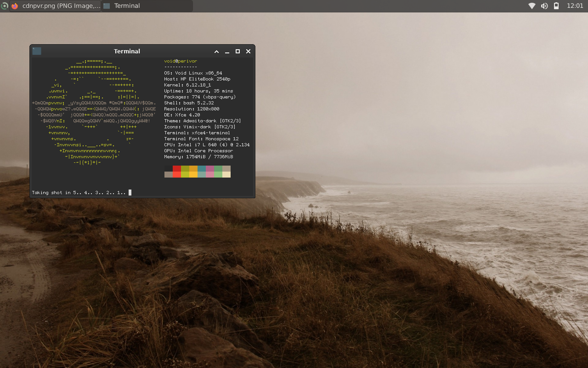Open the Void applications menu icon
588x368 pixels.
4,6
